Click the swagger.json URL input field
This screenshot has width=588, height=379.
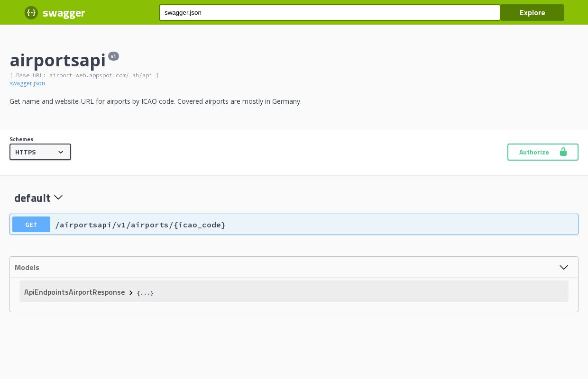[330, 13]
